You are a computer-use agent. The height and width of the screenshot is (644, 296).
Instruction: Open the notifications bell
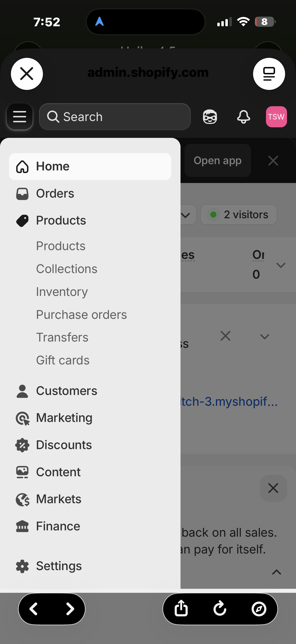(x=243, y=117)
